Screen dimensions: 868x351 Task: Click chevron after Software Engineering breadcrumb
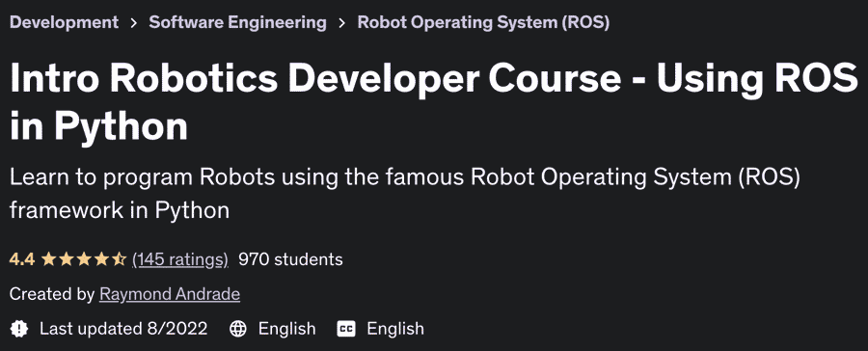tap(342, 23)
